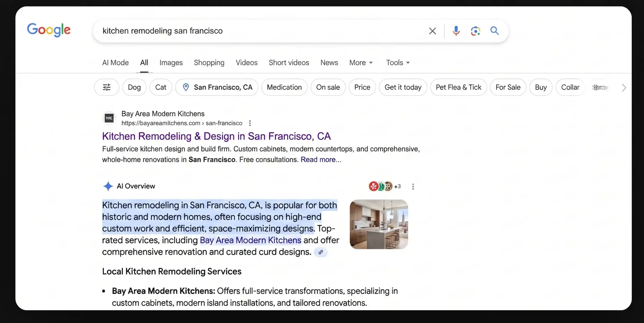This screenshot has height=323, width=644.
Task: Click the AI Overview sparkle icon
Action: tap(108, 186)
